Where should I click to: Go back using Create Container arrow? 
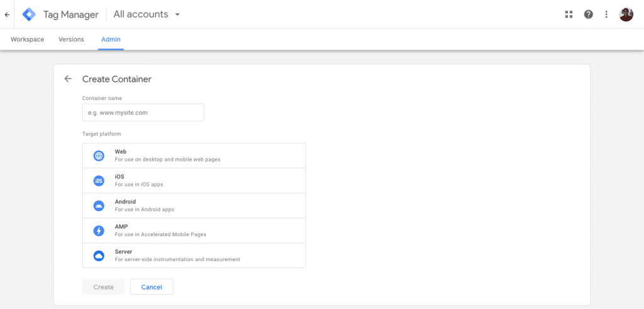click(x=68, y=79)
